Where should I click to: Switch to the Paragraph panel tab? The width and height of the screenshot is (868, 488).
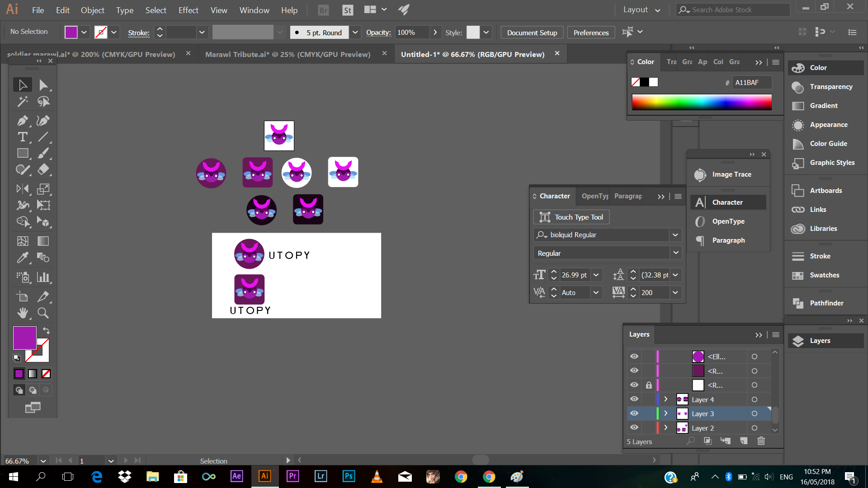click(628, 196)
